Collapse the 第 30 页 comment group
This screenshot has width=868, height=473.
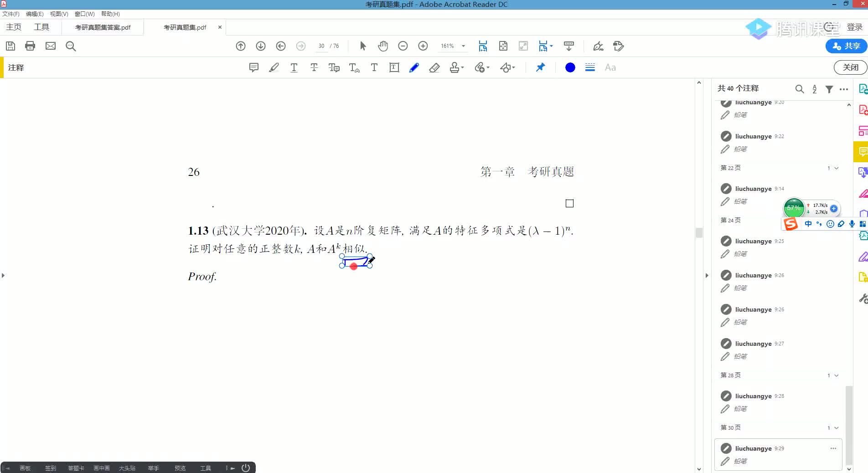(x=837, y=428)
